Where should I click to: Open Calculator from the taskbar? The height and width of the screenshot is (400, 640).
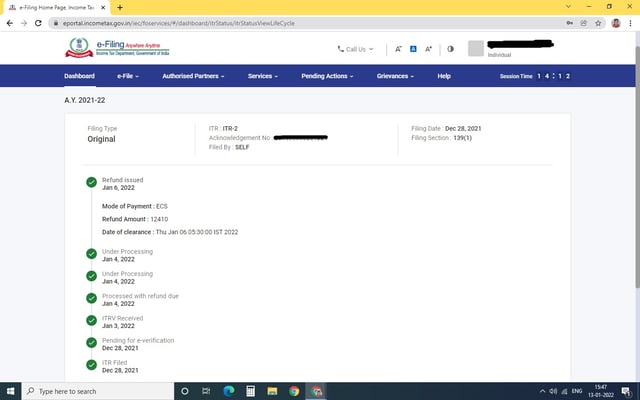coord(250,391)
